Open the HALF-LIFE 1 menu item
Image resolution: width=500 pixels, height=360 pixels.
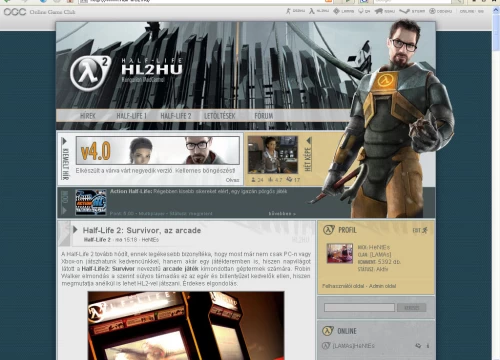131,116
